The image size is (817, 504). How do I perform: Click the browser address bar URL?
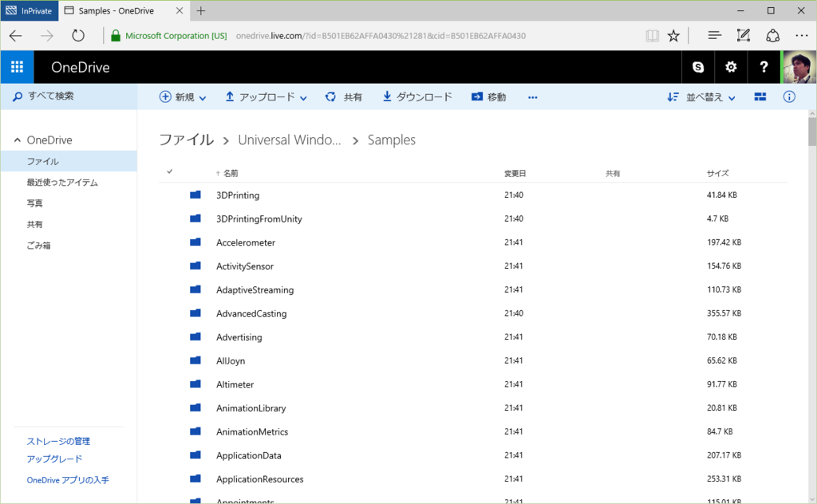pos(381,36)
